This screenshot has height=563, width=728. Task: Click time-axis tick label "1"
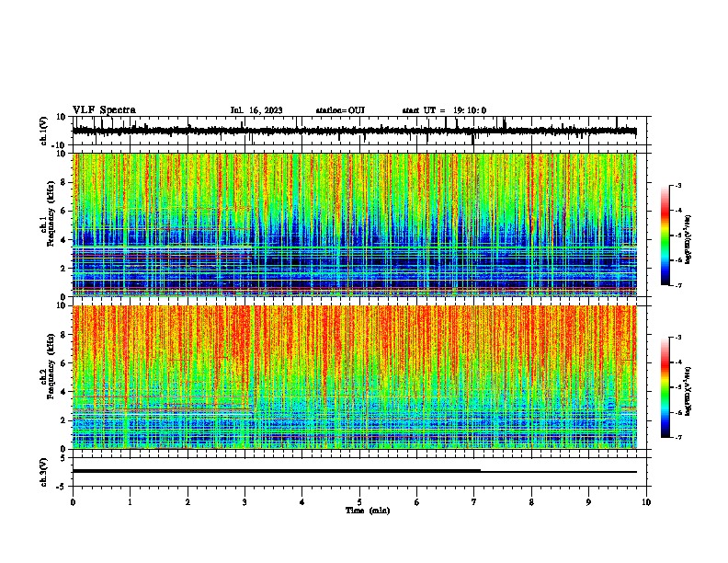coord(130,502)
